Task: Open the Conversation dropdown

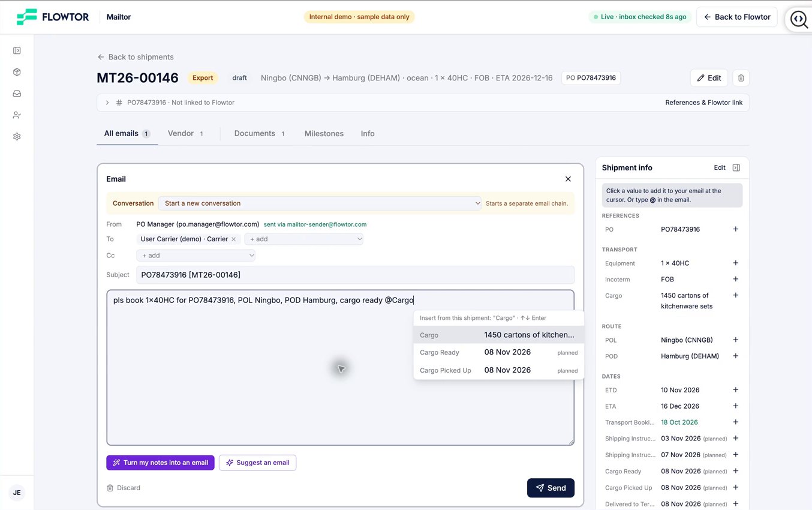Action: tap(320, 203)
